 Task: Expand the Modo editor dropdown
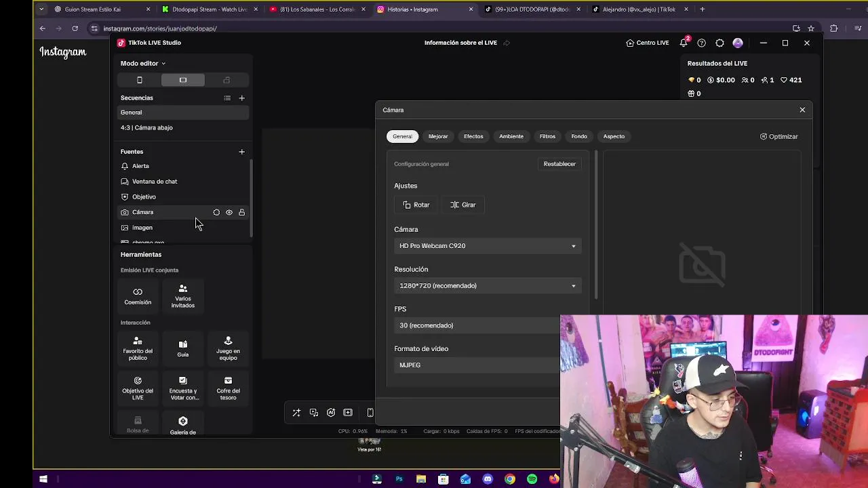(x=143, y=63)
